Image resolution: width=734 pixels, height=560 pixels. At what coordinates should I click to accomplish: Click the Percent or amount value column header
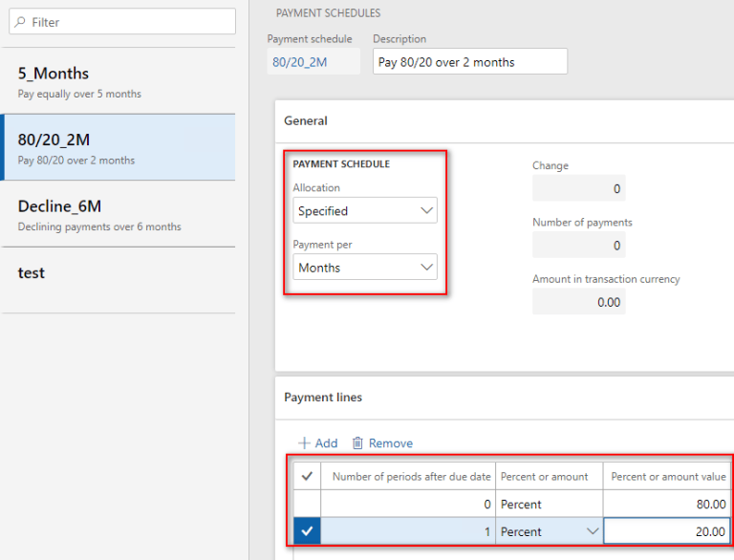tap(666, 476)
